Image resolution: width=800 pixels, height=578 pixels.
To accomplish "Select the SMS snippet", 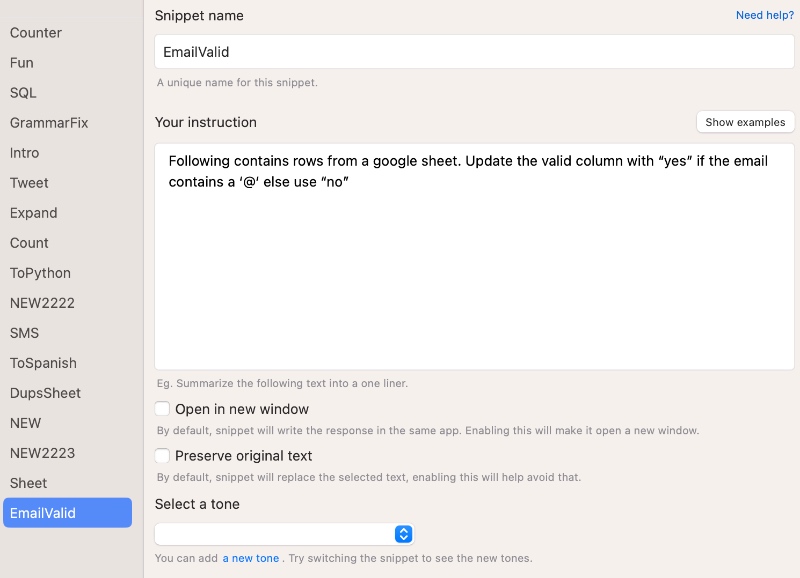I will [x=24, y=333].
